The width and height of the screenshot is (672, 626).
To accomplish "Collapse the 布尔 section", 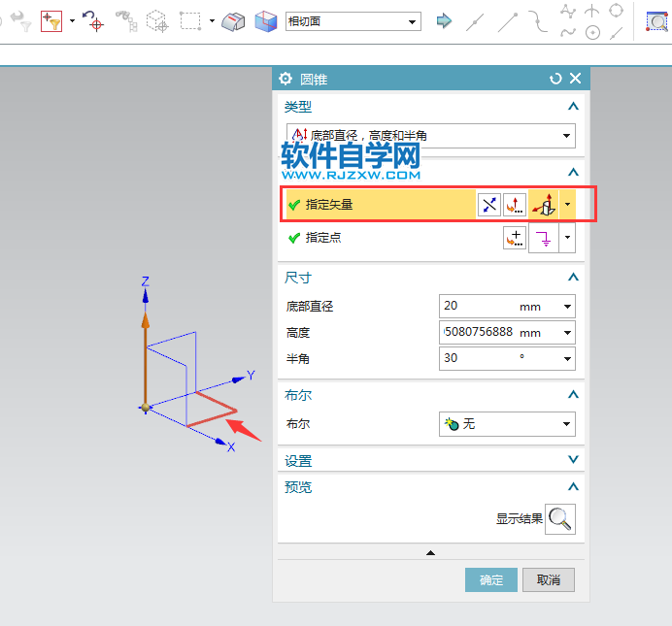I will tap(573, 394).
